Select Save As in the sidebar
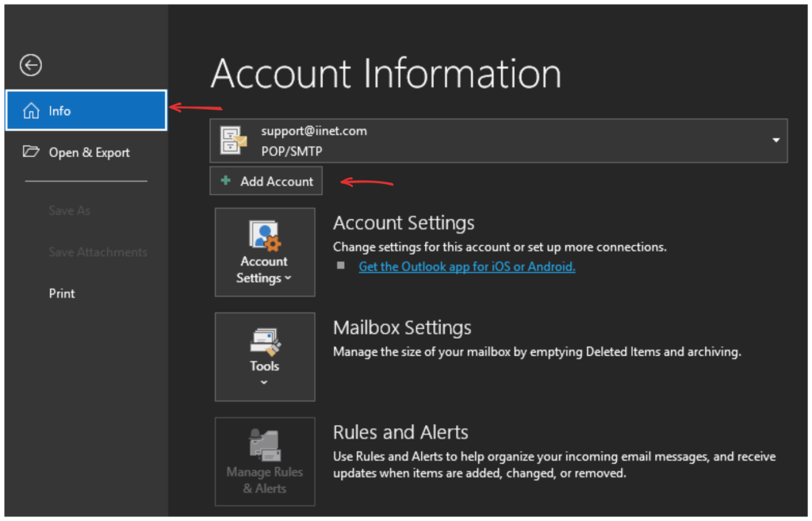 coord(70,211)
